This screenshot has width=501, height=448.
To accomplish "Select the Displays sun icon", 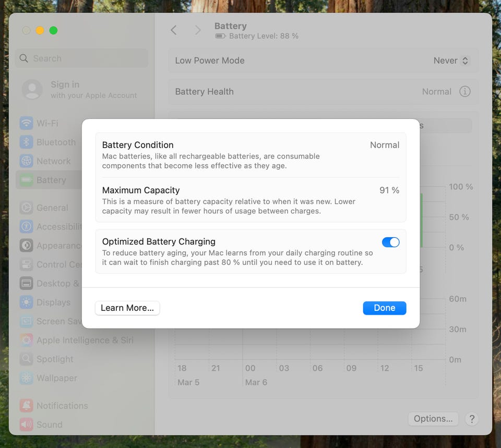I will pos(26,302).
